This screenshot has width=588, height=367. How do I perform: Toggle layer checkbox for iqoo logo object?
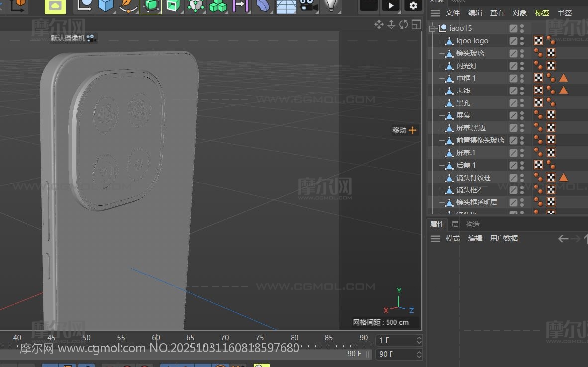coord(513,41)
